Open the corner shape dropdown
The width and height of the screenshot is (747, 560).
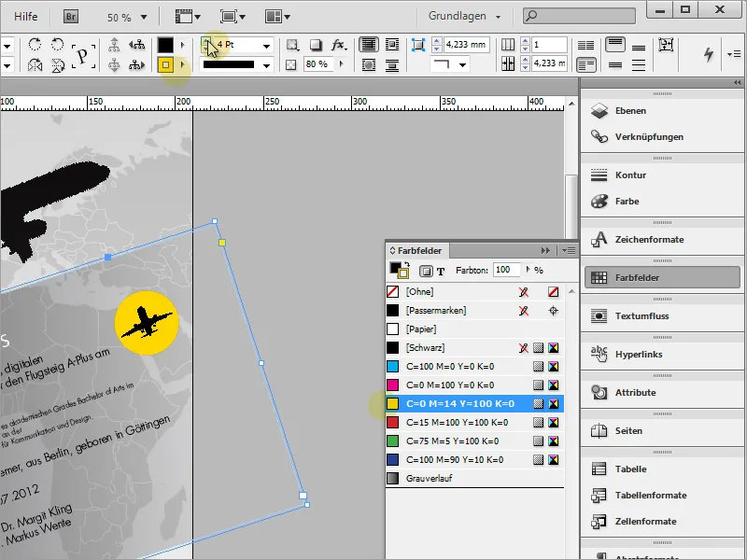[x=462, y=64]
